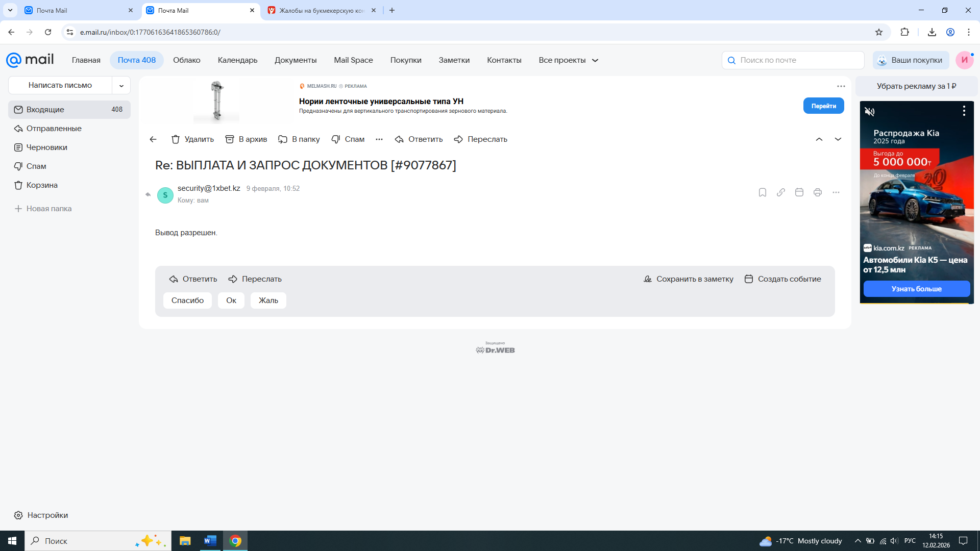Mark the email as Spam in toolbar
Viewport: 980px width, 551px height.
click(348, 139)
